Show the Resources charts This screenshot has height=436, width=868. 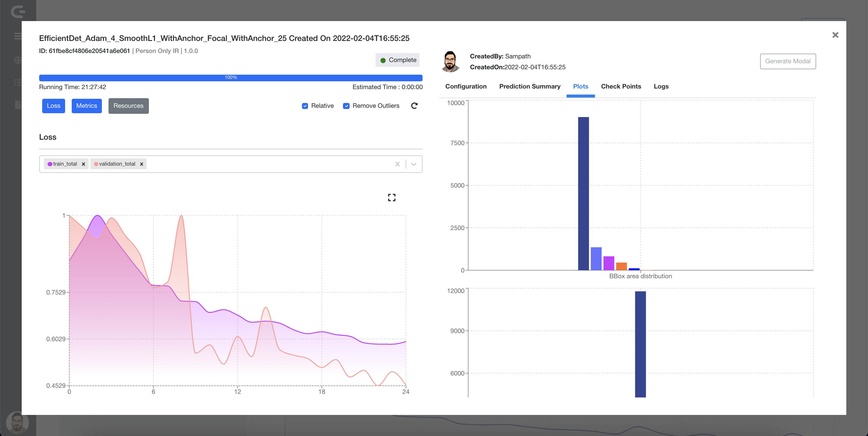click(128, 106)
